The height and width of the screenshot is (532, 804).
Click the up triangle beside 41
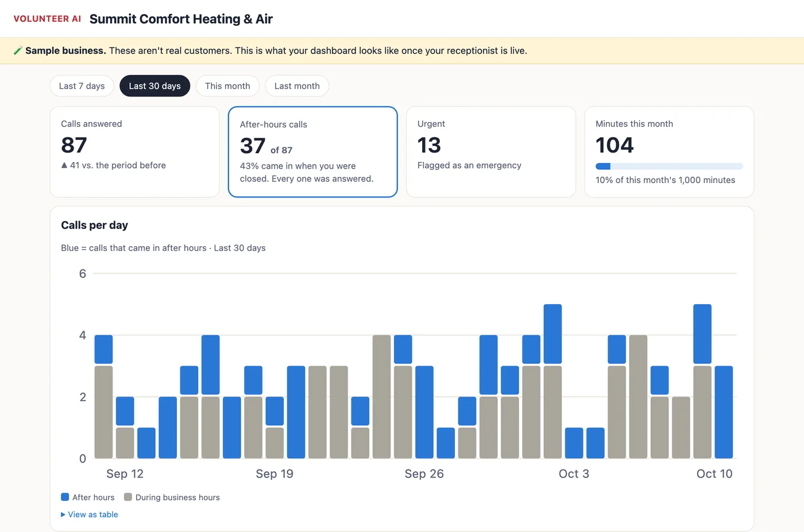(x=64, y=165)
